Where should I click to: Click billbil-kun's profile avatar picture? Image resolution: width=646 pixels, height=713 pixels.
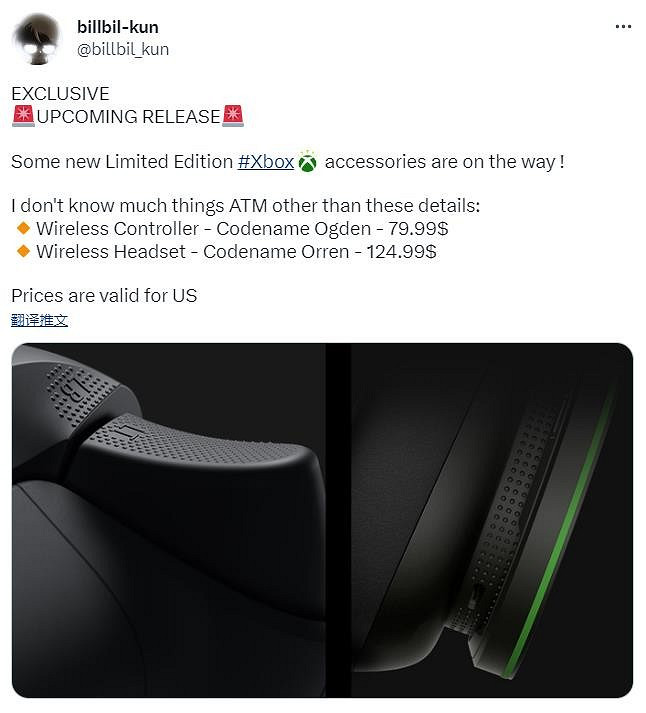pos(37,39)
